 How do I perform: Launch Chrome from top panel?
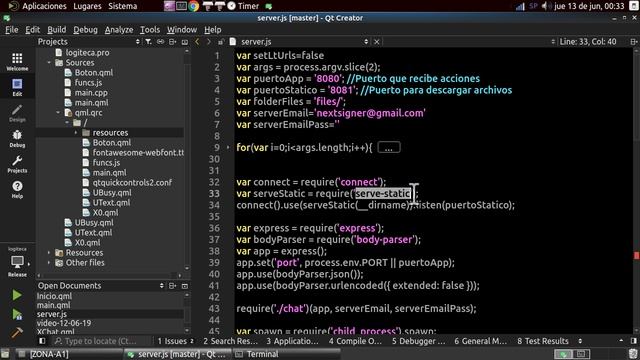pyautogui.click(x=193, y=6)
